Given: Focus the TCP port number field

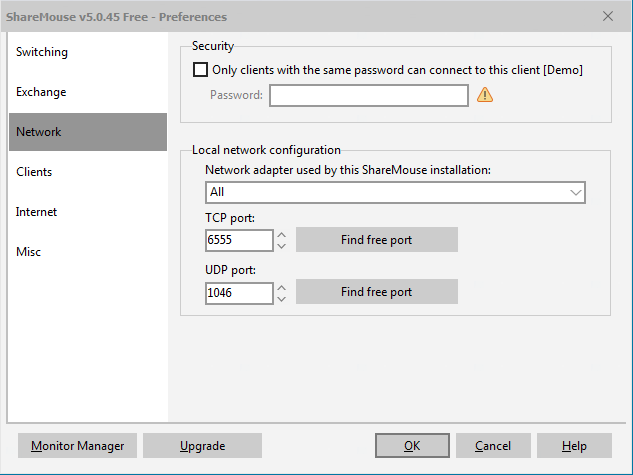Looking at the screenshot, I should 238,241.
